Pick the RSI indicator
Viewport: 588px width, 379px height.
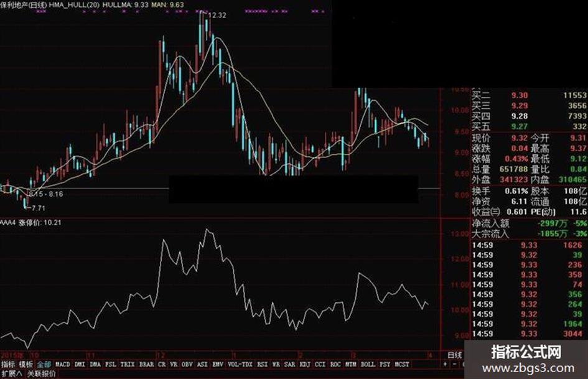263,364
